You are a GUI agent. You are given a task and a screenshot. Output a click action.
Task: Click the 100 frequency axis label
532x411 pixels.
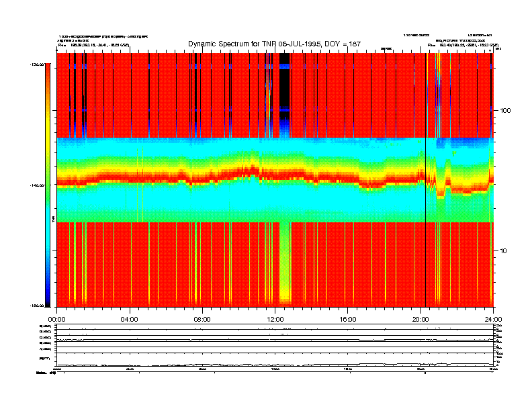tap(505, 111)
